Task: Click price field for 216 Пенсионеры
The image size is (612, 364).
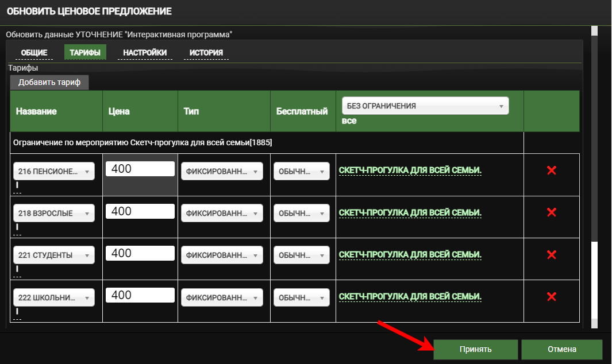Action: pos(140,169)
